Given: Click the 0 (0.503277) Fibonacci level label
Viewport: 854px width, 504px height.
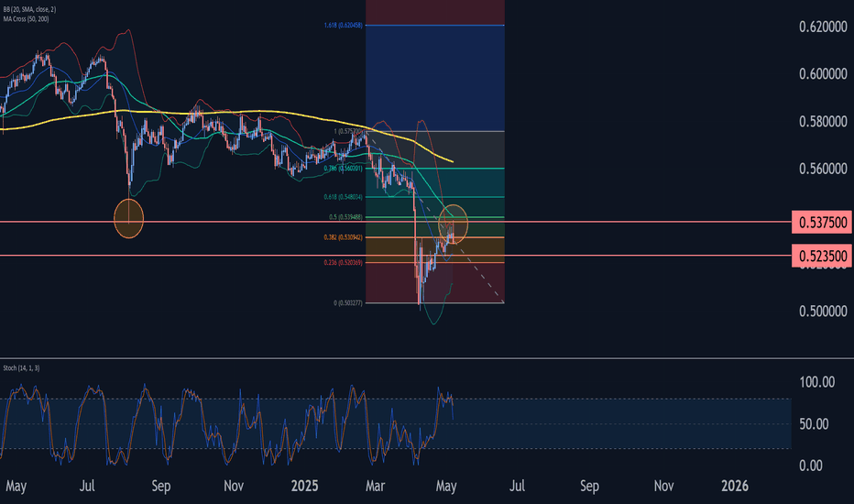Looking at the screenshot, I should pos(348,303).
